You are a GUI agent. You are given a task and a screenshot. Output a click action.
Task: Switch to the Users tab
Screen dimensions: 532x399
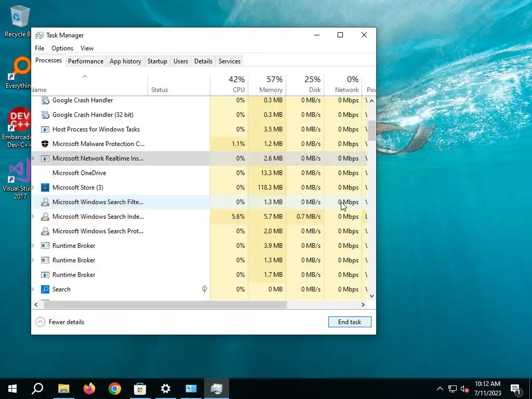point(180,61)
